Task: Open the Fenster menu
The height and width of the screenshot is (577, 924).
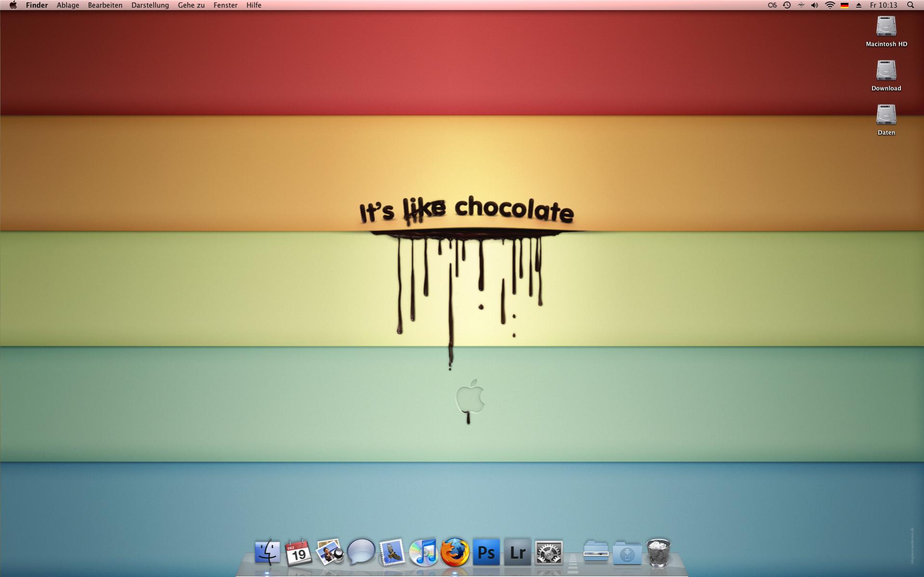Action: click(225, 5)
